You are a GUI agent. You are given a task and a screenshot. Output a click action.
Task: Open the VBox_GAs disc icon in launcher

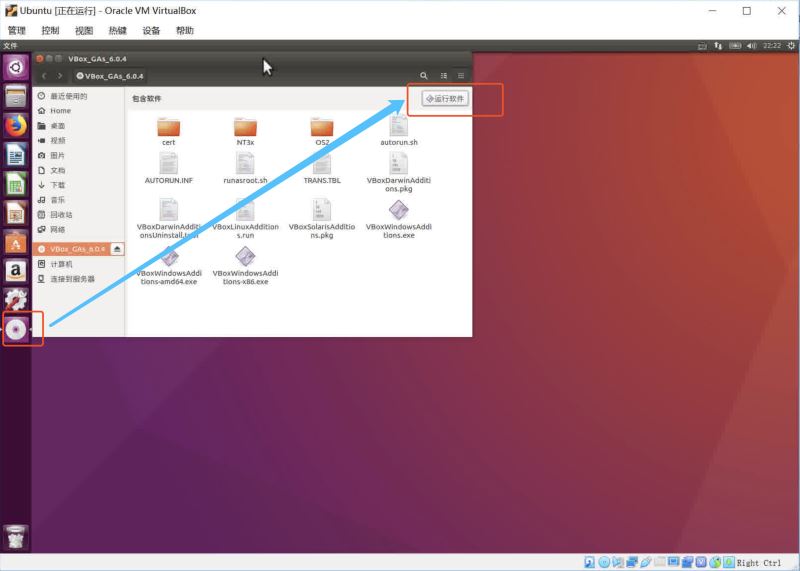click(17, 329)
